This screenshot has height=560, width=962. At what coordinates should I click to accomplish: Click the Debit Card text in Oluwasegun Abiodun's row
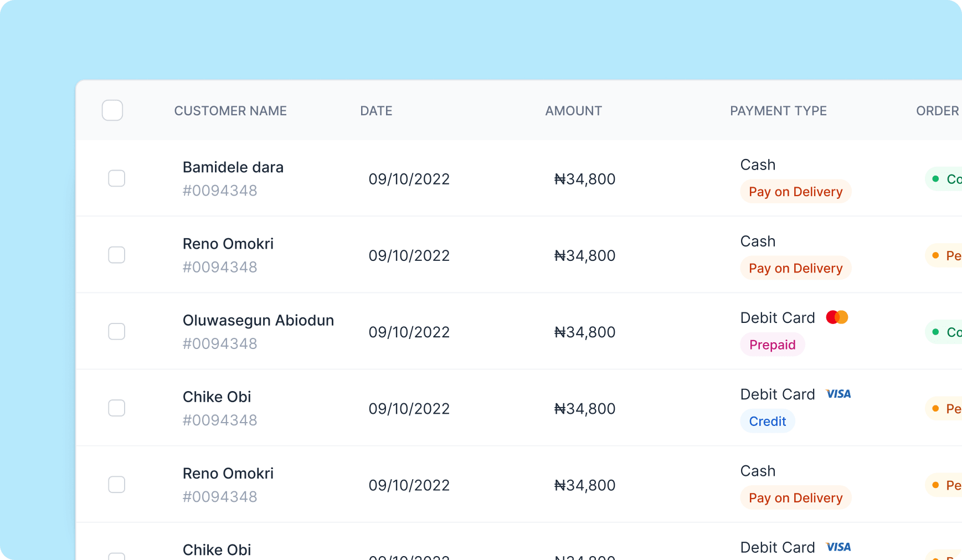pyautogui.click(x=778, y=317)
